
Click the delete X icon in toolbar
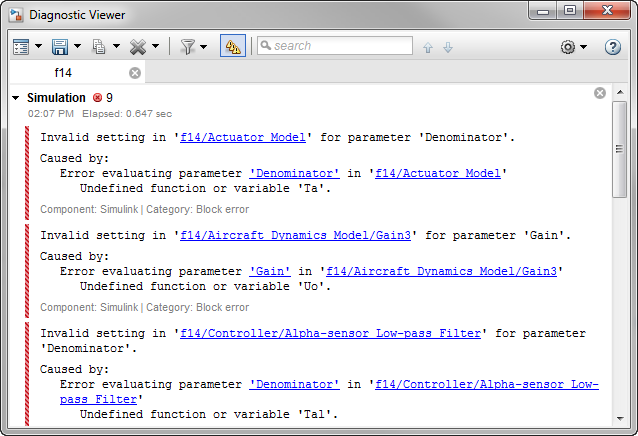pyautogui.click(x=138, y=47)
